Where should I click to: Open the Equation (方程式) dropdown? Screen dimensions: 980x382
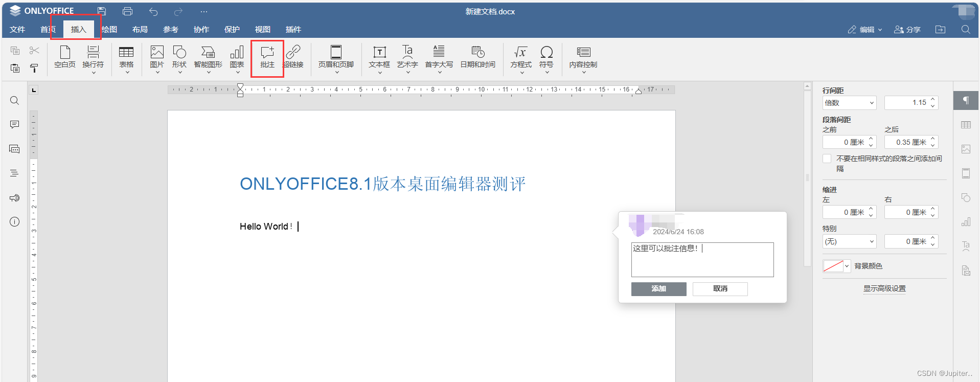[x=521, y=59]
